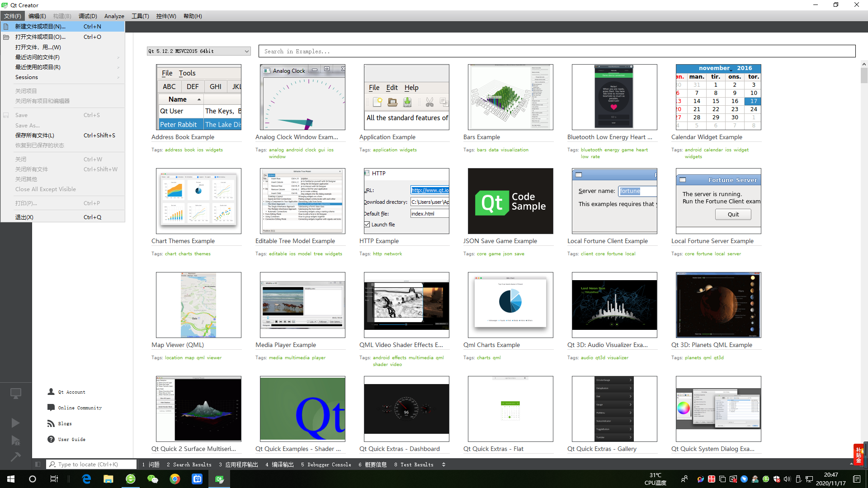Show the 1 问题 output pane
868x488 pixels.
[x=151, y=465]
